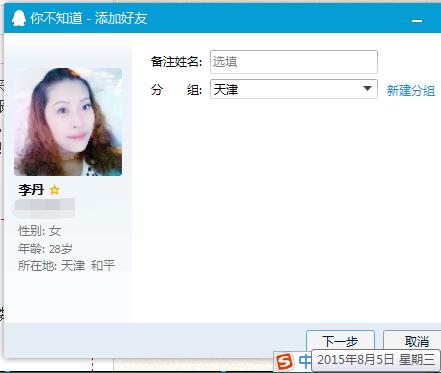Click the yellow star icon beside 李丹
Viewport: 441px width, 373px height.
54,190
